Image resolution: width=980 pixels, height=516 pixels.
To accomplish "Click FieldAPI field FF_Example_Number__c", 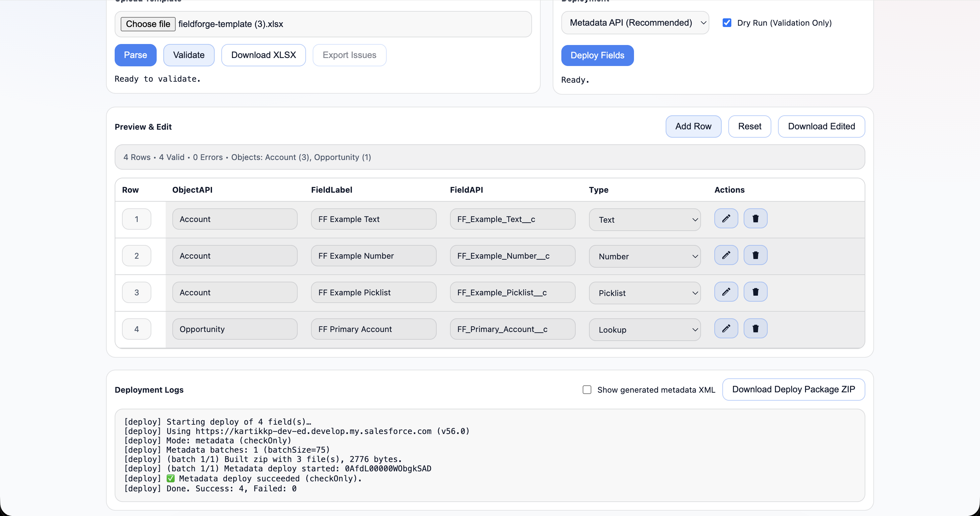I will point(512,256).
